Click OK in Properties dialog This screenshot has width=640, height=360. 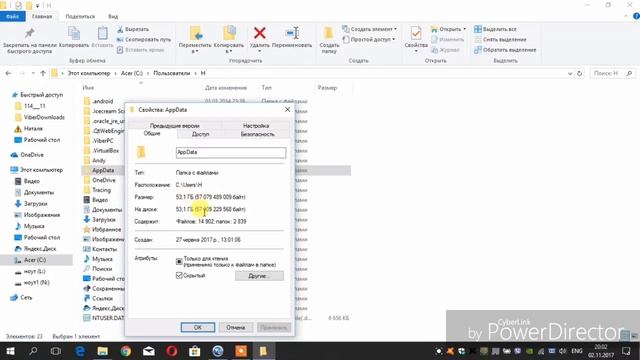coord(198,327)
